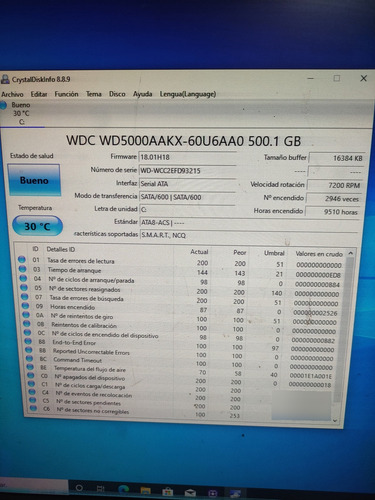Click the status dot for Command Timeout
The width and height of the screenshot is (375, 500).
(x=29, y=359)
